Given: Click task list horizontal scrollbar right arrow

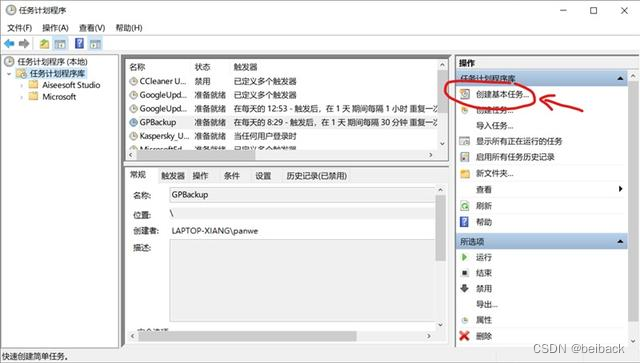Looking at the screenshot, I should point(431,155).
